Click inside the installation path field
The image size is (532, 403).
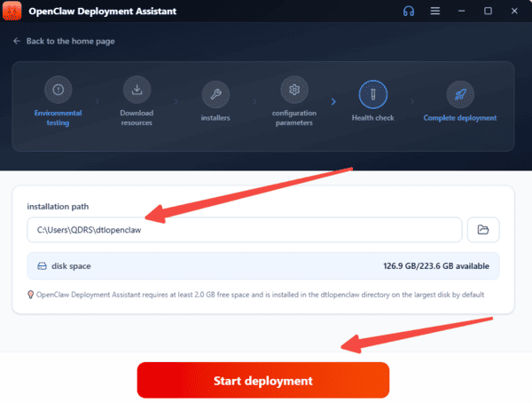(245, 230)
